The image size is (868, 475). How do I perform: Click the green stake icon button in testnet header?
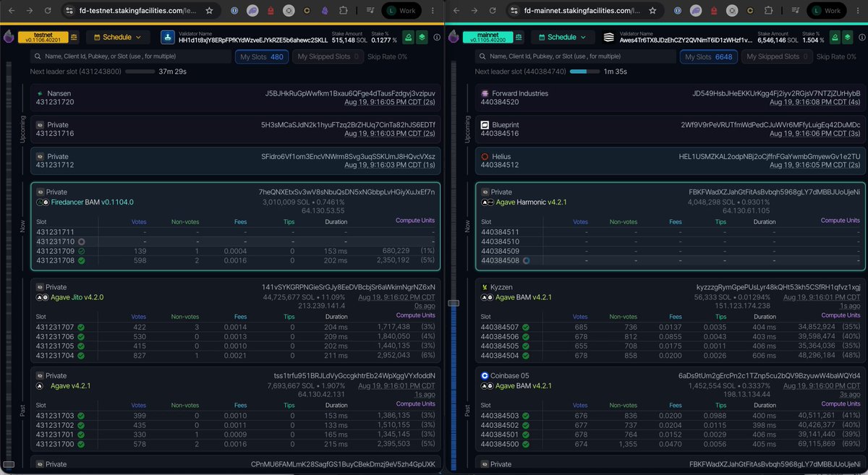[x=408, y=37]
